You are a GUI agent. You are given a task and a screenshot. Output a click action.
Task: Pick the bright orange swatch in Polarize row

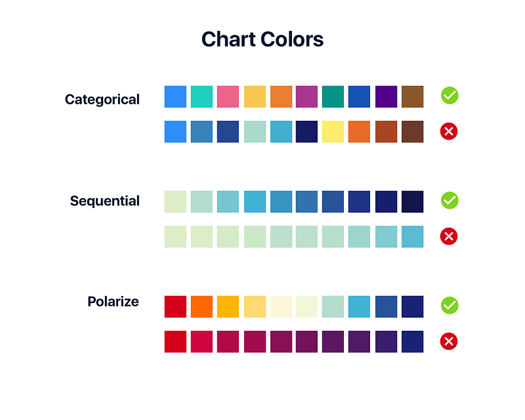point(201,306)
